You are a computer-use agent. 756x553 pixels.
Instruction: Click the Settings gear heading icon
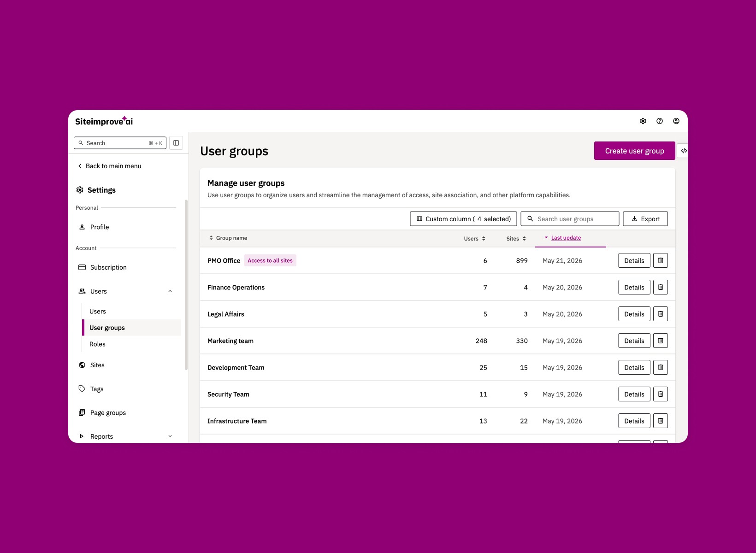tap(80, 190)
